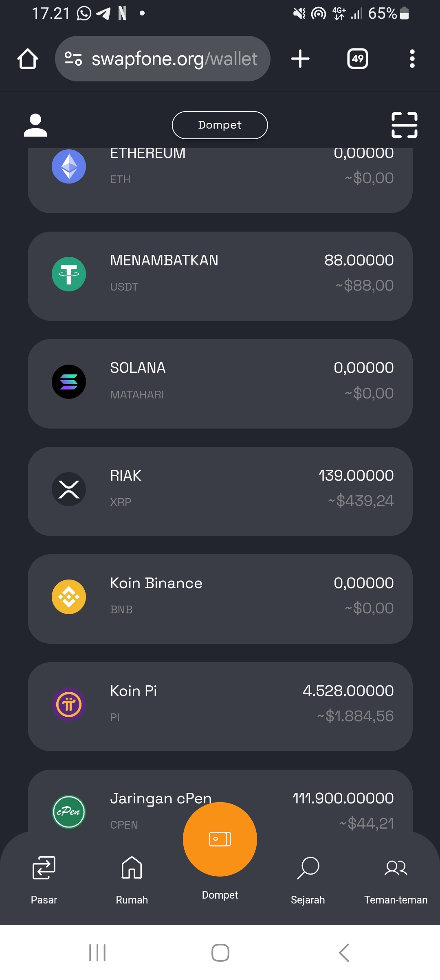Image resolution: width=440 pixels, height=980 pixels.
Task: Open tab switcher showing 49 tabs
Action: 358,59
